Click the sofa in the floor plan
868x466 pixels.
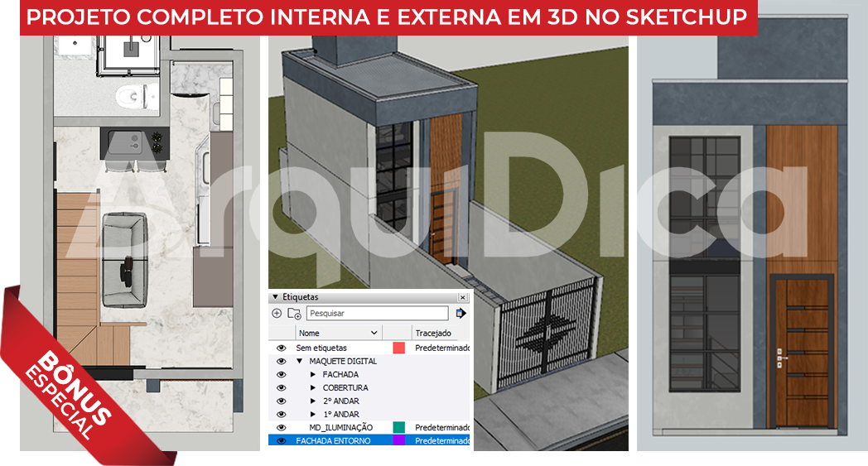pyautogui.click(x=124, y=260)
